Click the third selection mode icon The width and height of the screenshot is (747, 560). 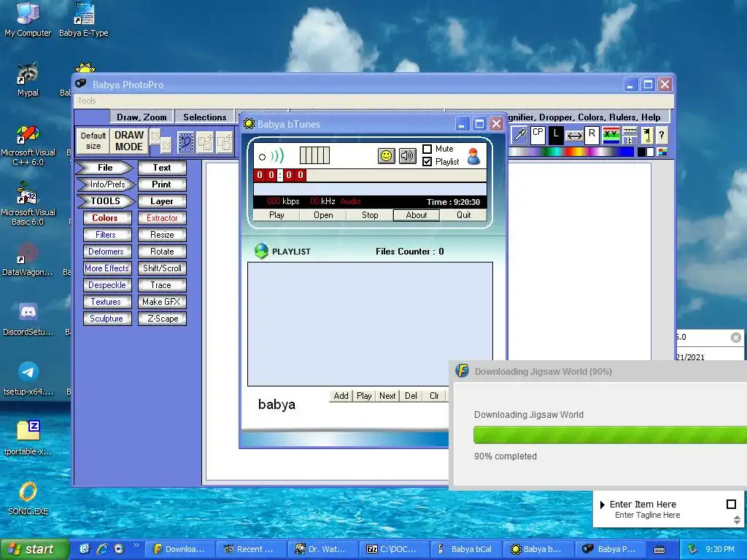[x=224, y=142]
